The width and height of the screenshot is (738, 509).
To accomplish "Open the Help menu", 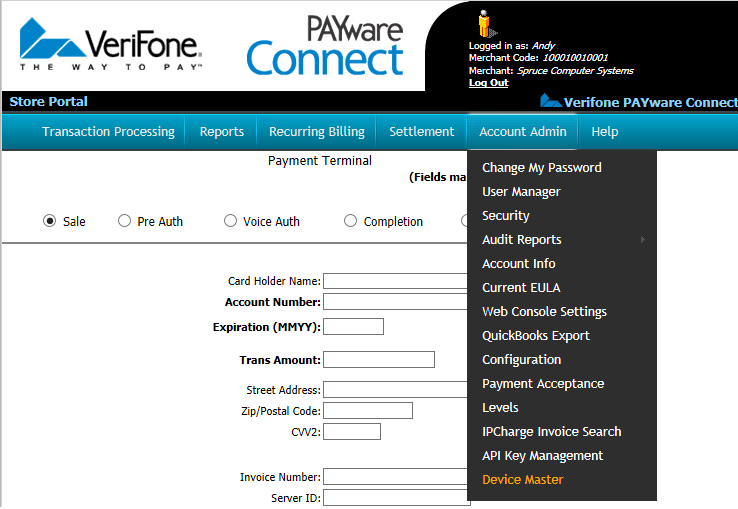I will pyautogui.click(x=605, y=131).
